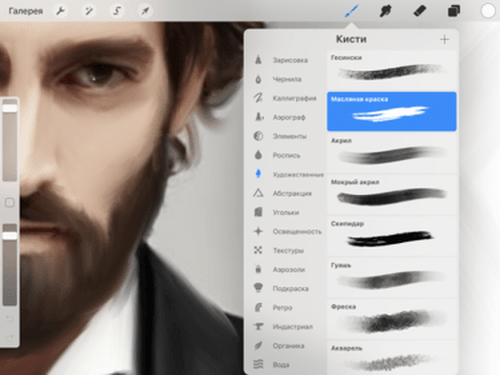This screenshot has width=500, height=375.
Task: Click the brush opacity slider handle
Action: 10,236
